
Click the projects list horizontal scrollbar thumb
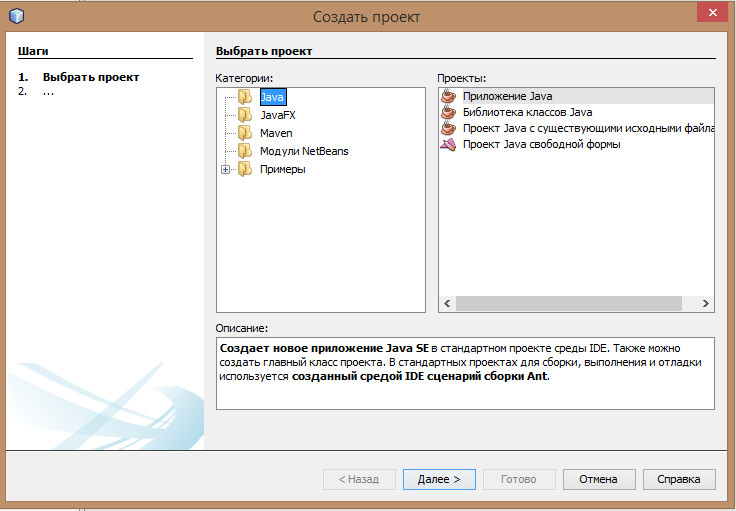569,304
